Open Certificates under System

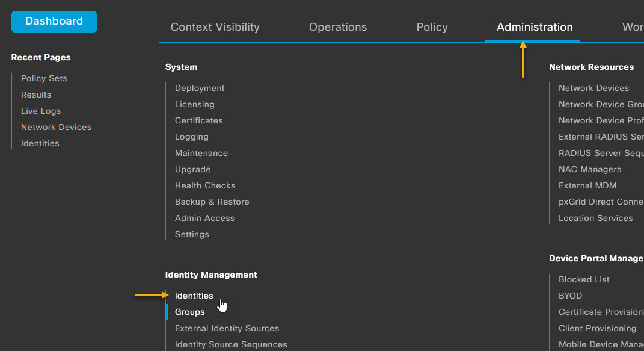(199, 120)
